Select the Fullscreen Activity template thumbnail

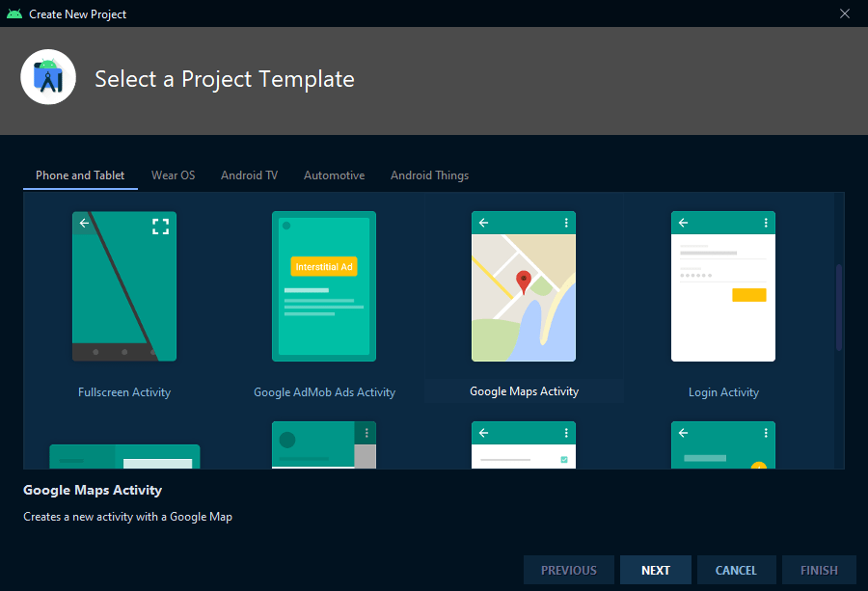[x=124, y=286]
